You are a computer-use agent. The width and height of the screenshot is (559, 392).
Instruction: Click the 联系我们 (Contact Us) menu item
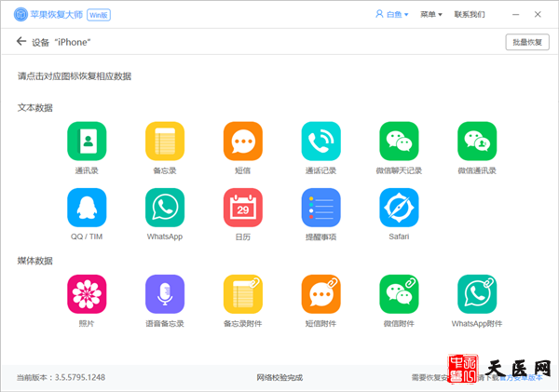coord(470,15)
